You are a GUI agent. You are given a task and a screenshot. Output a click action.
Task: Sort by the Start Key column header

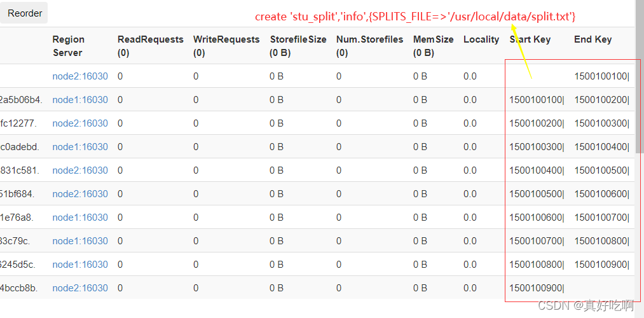530,39
